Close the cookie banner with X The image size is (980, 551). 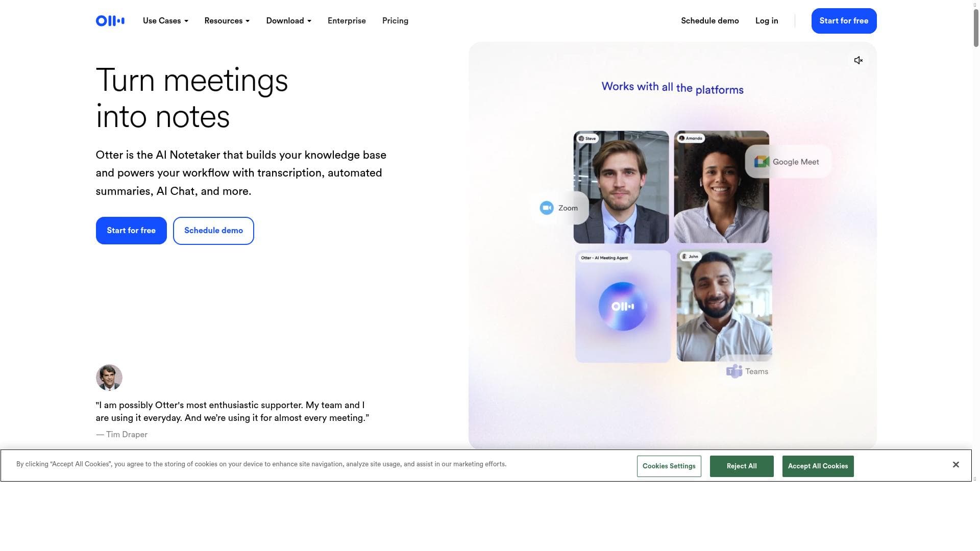pyautogui.click(x=955, y=465)
